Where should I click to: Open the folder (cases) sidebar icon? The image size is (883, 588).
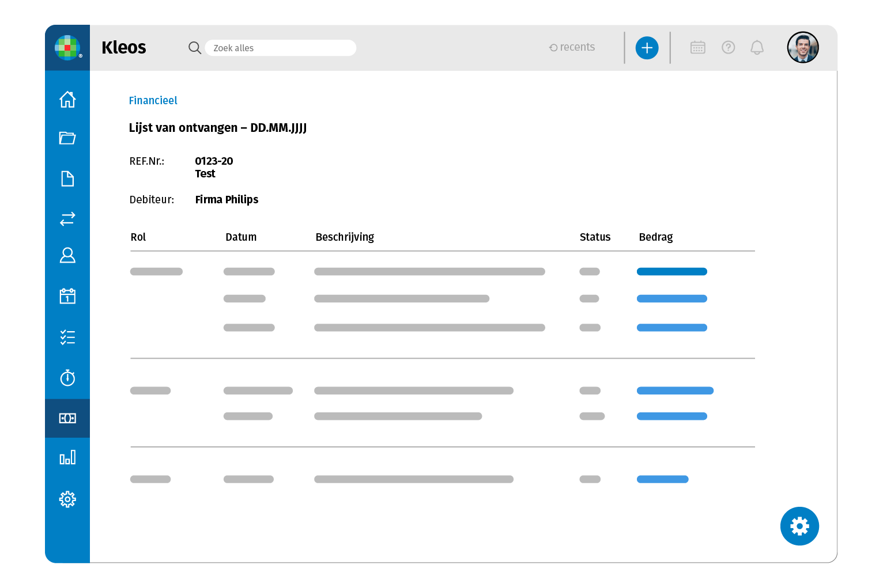67,138
